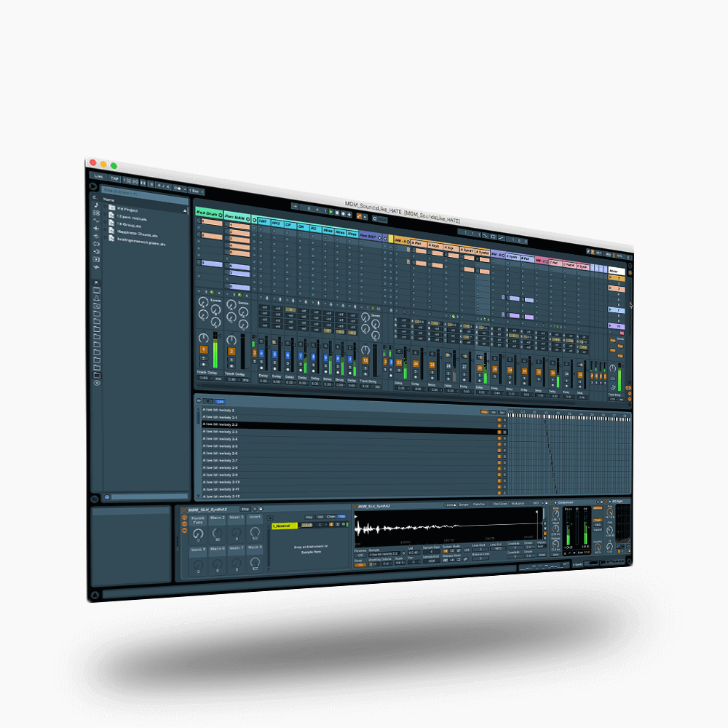Image resolution: width=728 pixels, height=728 pixels.
Task: Toggle the metronome button
Action: (x=176, y=189)
